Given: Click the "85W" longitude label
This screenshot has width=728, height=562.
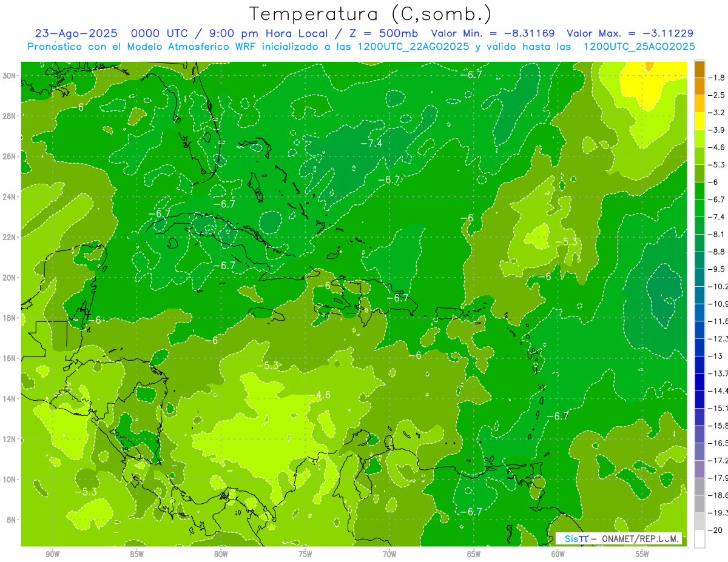Looking at the screenshot, I should coord(136,554).
